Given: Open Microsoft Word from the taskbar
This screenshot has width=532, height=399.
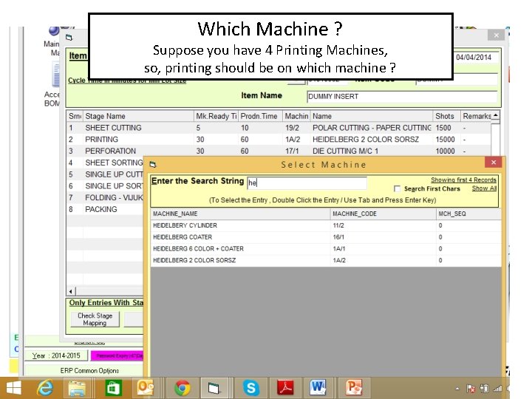Looking at the screenshot, I should pyautogui.click(x=318, y=388).
